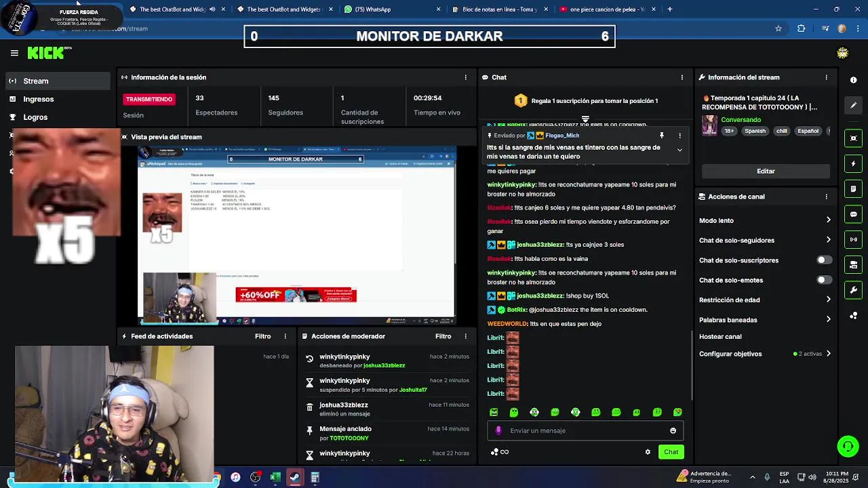Open TOTOTOOONY link under Mensaje anclado
Screen dimensions: 868x488
pos(349,439)
